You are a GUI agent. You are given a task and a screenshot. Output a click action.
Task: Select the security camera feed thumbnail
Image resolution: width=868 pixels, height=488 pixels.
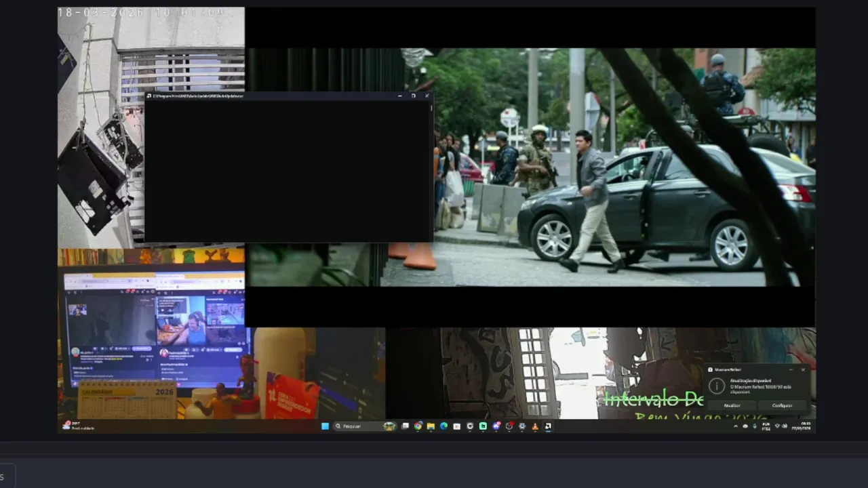(x=151, y=127)
